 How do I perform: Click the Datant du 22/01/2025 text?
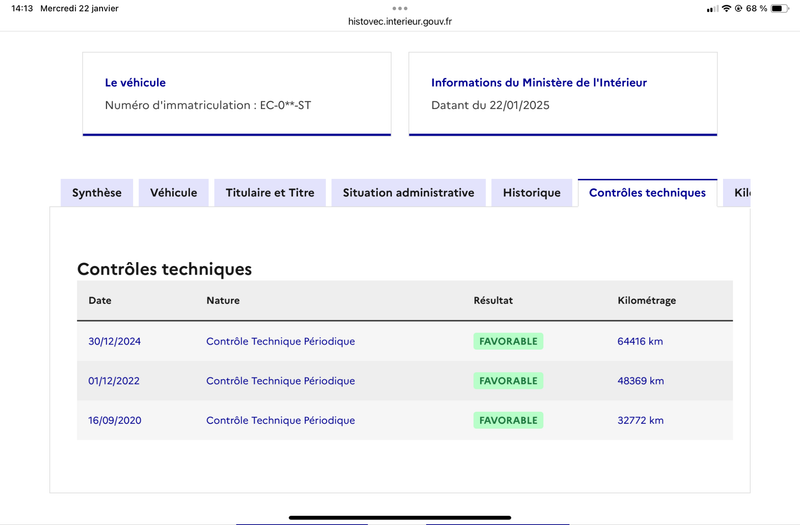click(490, 105)
